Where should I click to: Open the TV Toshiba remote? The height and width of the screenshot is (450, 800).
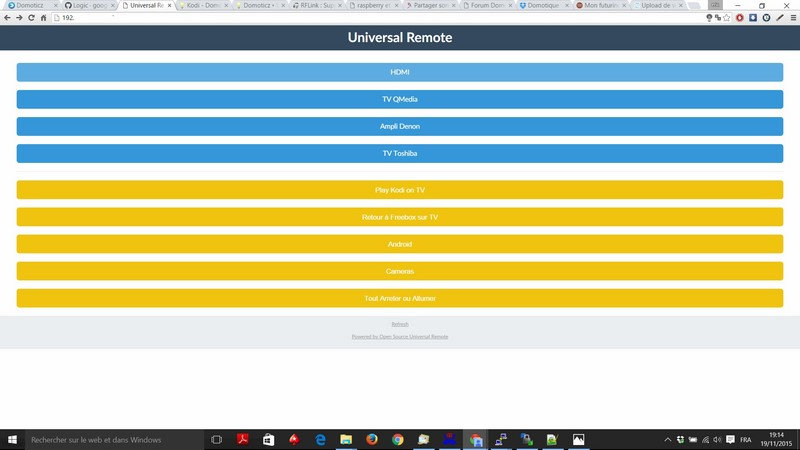[399, 153]
